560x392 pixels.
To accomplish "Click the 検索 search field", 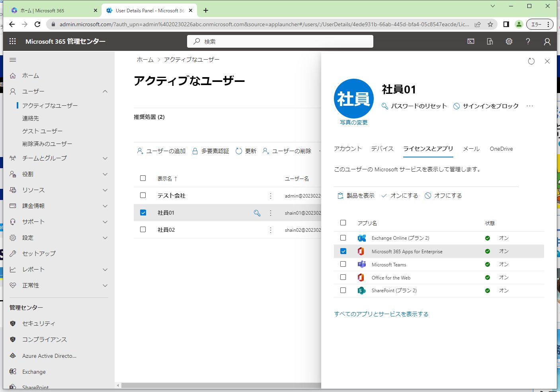I will point(280,41).
